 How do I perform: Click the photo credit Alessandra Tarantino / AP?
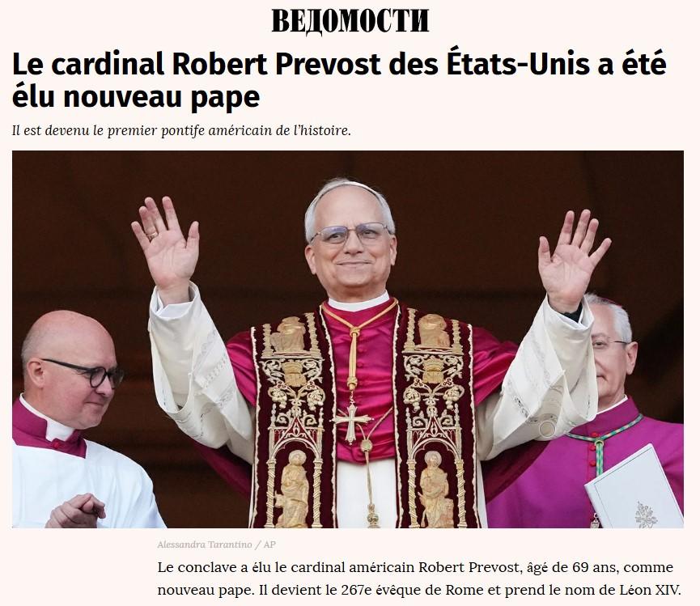[x=217, y=545]
